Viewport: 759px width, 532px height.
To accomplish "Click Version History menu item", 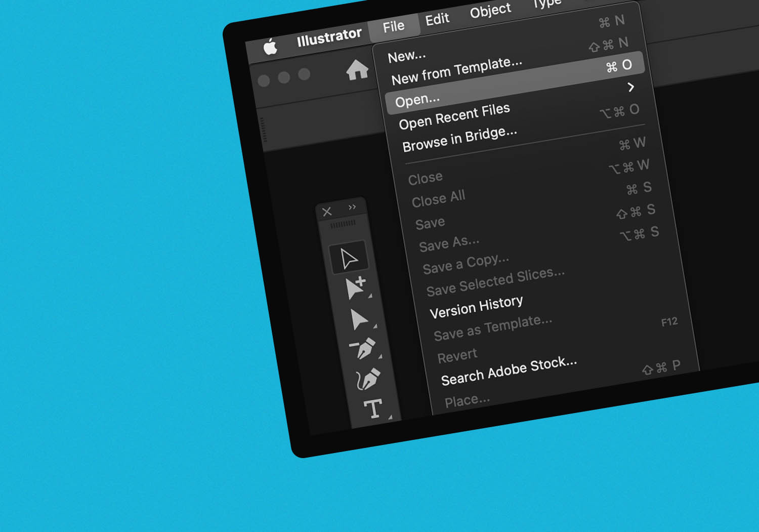I will pos(476,307).
